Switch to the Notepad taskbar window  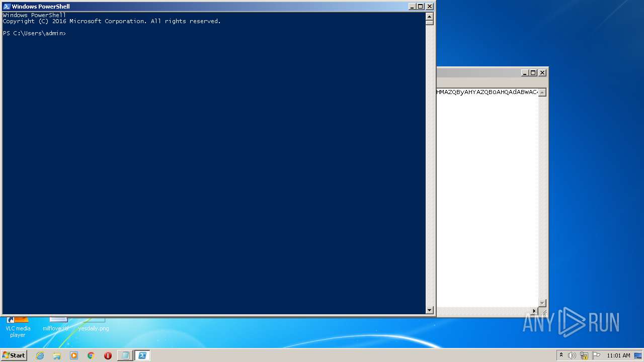point(125,355)
